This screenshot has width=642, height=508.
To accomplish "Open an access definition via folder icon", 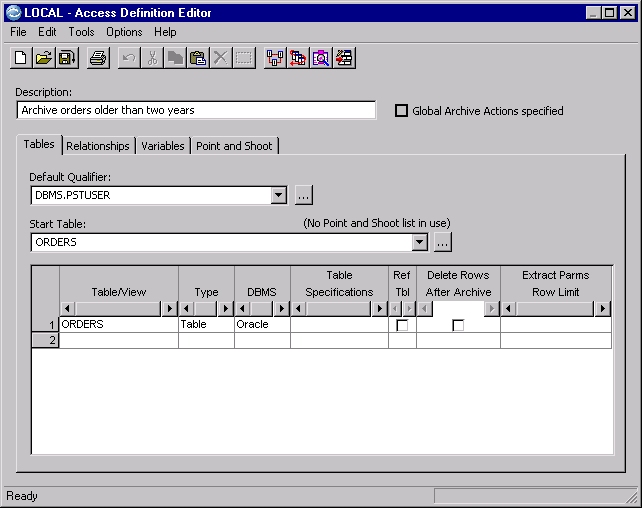I will [44, 58].
